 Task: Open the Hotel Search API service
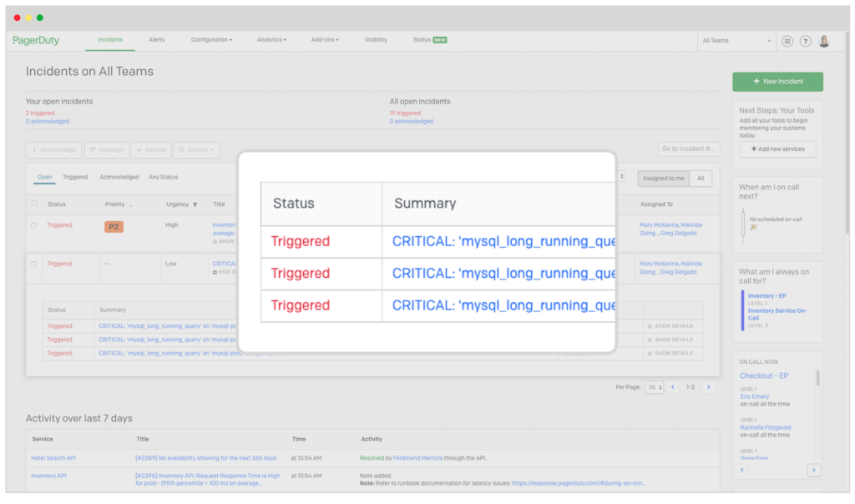(53, 458)
